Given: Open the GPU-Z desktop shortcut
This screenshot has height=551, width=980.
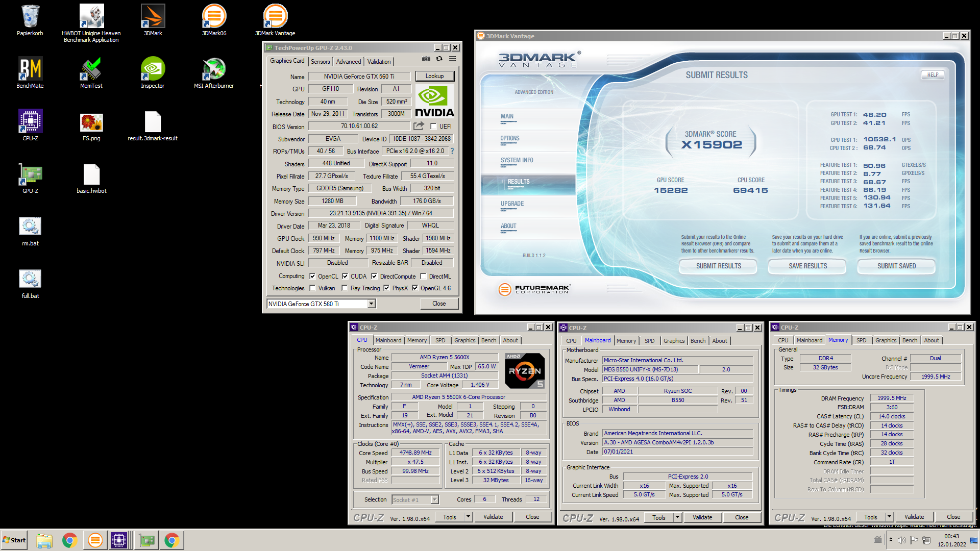Looking at the screenshot, I should pyautogui.click(x=30, y=178).
